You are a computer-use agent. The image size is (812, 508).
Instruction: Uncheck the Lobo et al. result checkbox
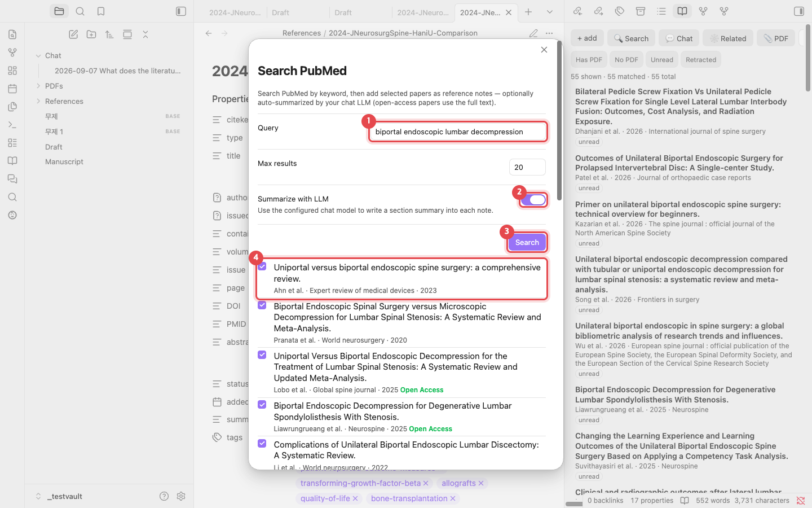pos(262,355)
